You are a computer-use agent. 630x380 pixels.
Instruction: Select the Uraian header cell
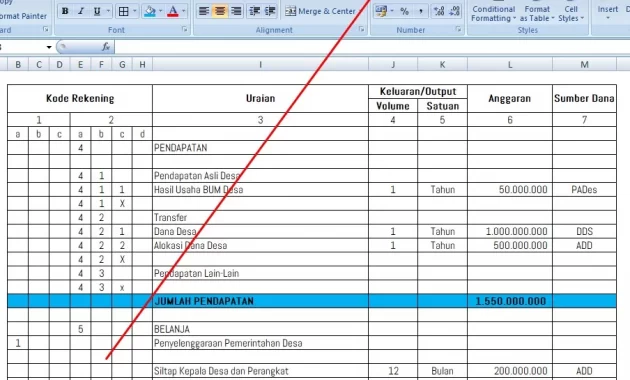[x=260, y=98]
